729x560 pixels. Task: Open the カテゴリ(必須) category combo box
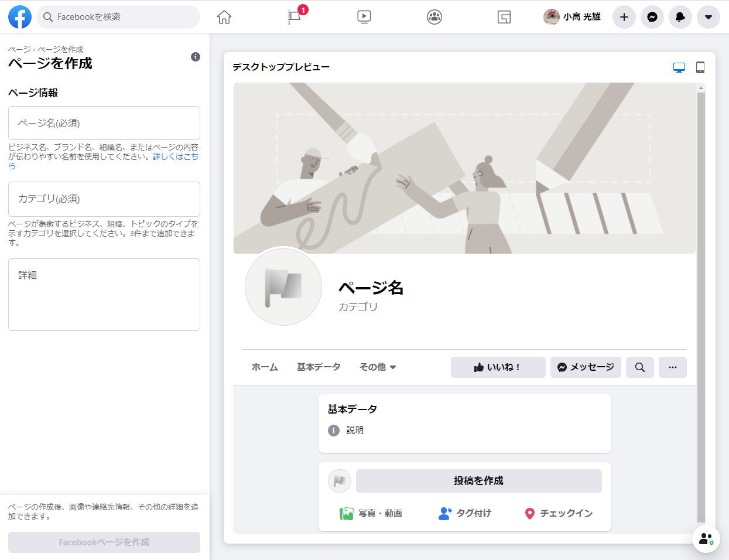point(104,199)
